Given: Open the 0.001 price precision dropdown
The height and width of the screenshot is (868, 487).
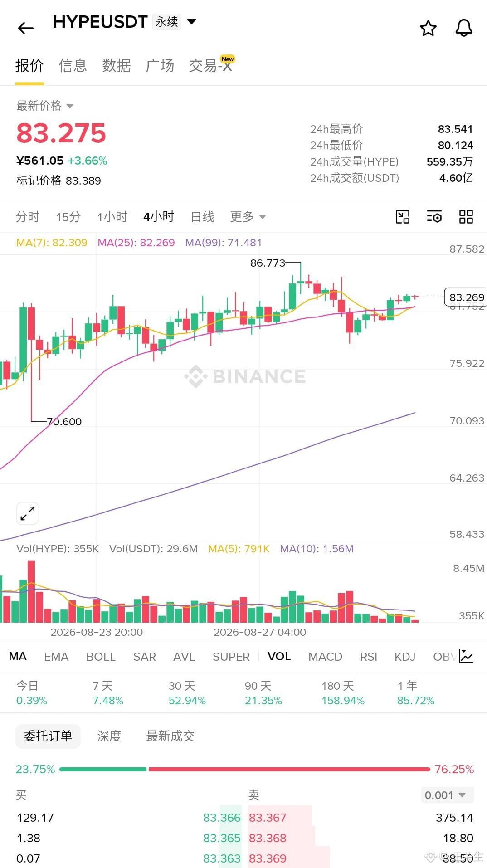Looking at the screenshot, I should (447, 795).
